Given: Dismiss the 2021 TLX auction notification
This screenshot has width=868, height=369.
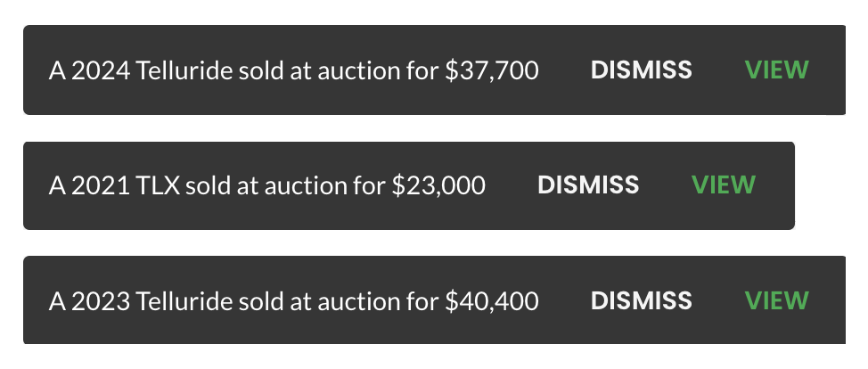Looking at the screenshot, I should pos(588,185).
